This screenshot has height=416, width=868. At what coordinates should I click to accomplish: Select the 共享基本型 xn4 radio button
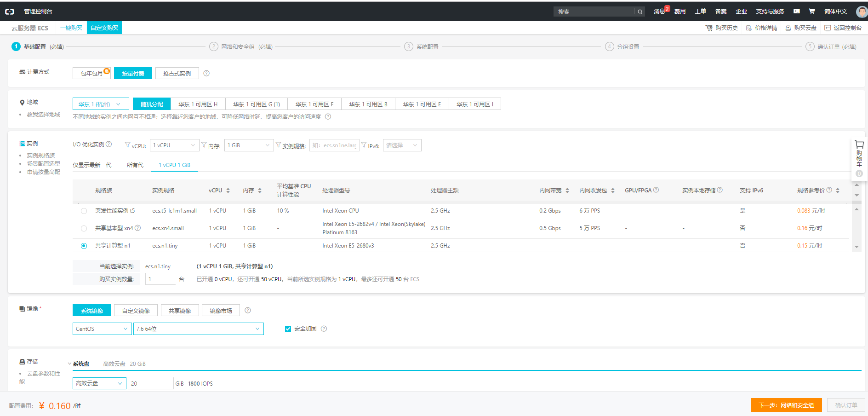(x=84, y=228)
